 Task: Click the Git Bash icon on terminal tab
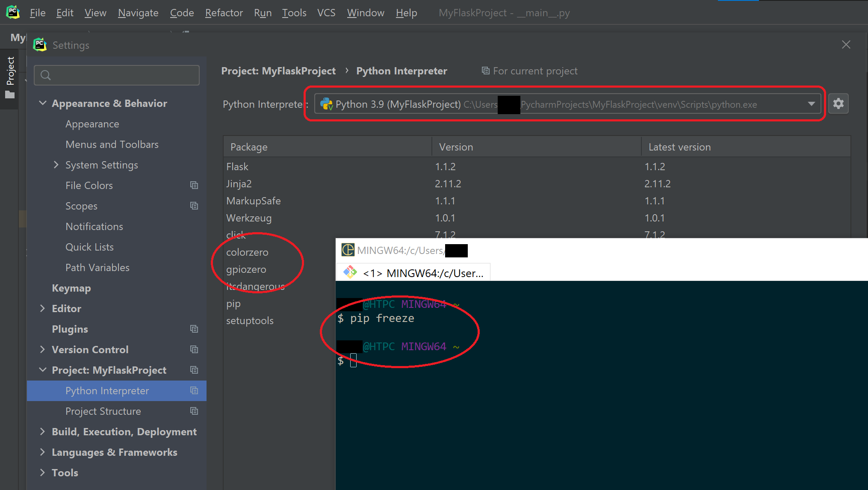point(350,272)
